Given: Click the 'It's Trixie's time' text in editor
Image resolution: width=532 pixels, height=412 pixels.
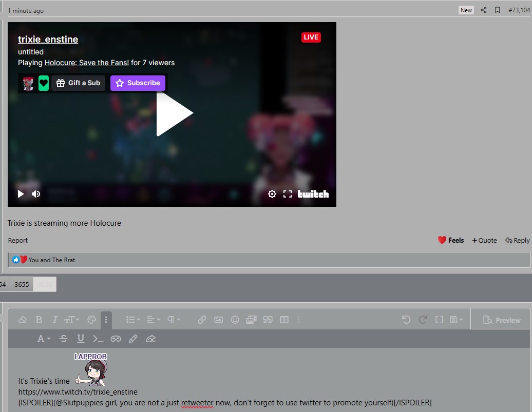Looking at the screenshot, I should pos(44,381).
